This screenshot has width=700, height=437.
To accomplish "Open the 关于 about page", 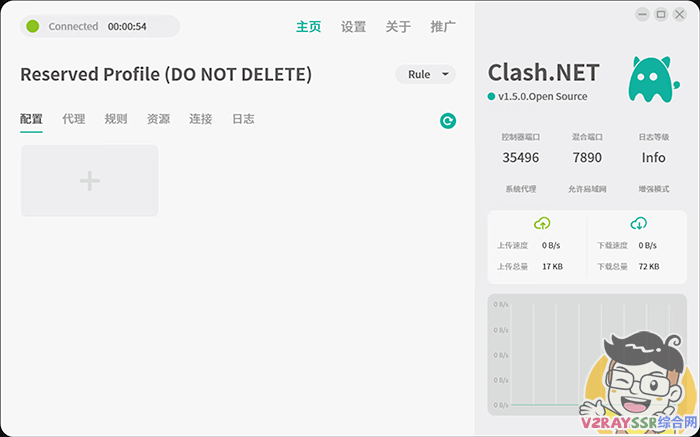I will point(398,27).
